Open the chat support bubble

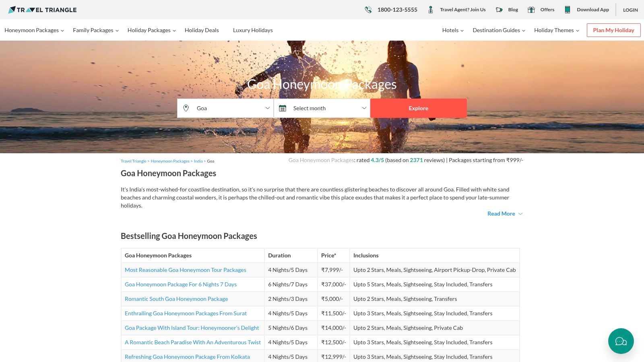point(621,341)
